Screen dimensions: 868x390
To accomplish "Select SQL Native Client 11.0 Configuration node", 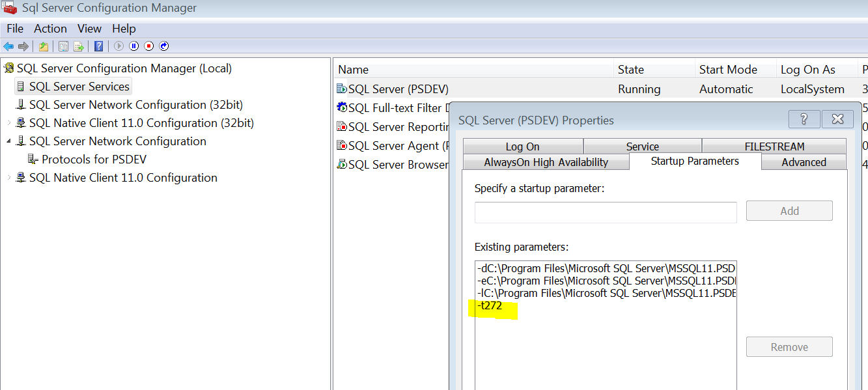I will [x=123, y=178].
